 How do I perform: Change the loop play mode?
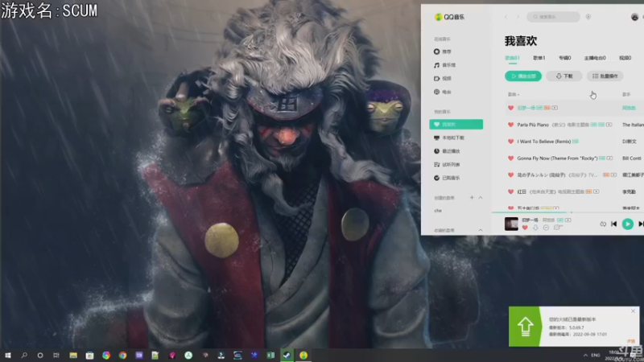(603, 224)
